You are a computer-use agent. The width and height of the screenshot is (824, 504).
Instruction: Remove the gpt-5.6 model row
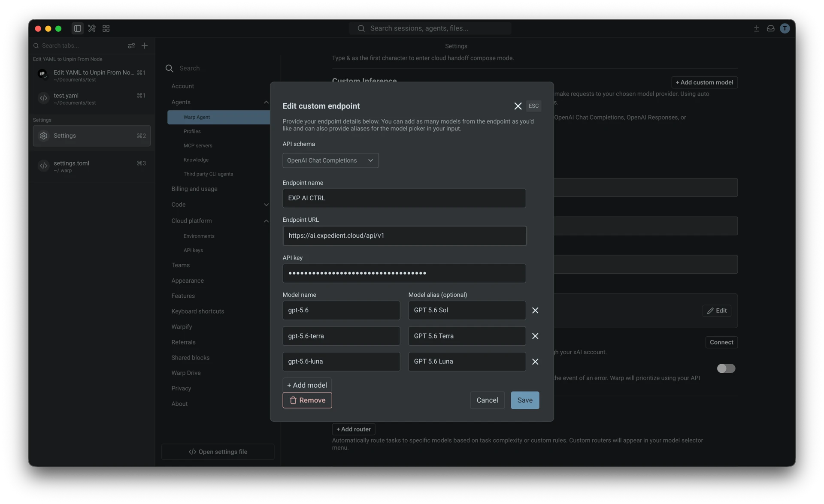point(535,310)
